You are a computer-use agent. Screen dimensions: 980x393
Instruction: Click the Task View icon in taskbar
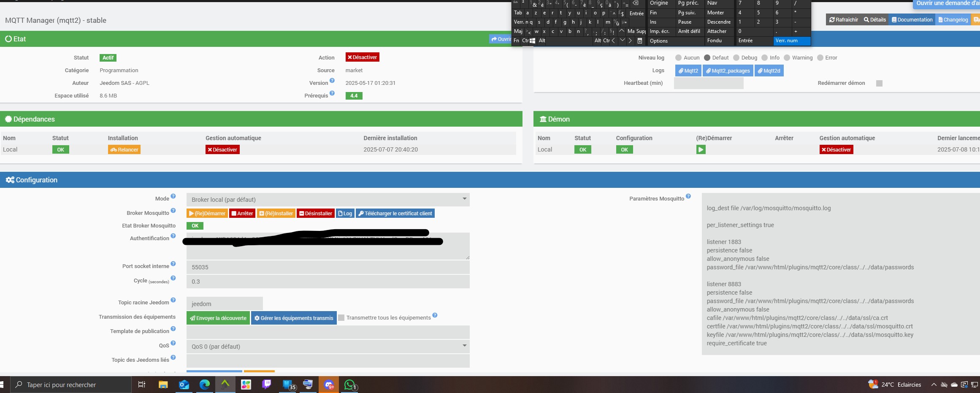coord(142,385)
